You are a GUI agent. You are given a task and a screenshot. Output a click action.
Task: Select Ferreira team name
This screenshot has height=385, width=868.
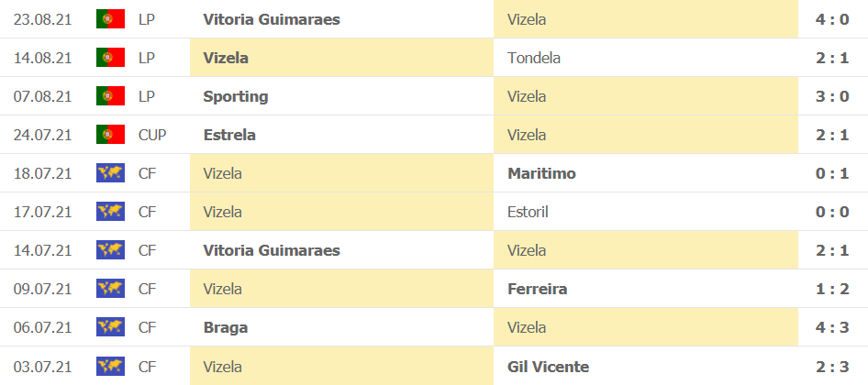click(x=537, y=289)
